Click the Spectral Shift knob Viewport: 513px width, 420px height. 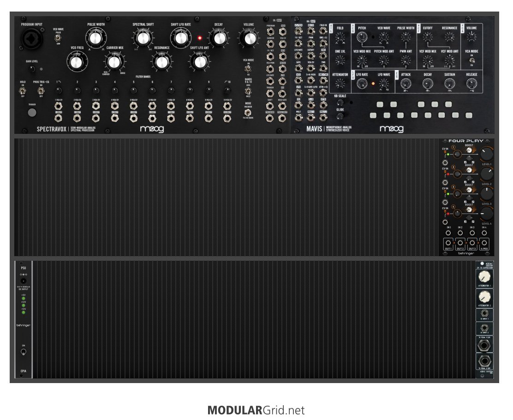coord(143,38)
